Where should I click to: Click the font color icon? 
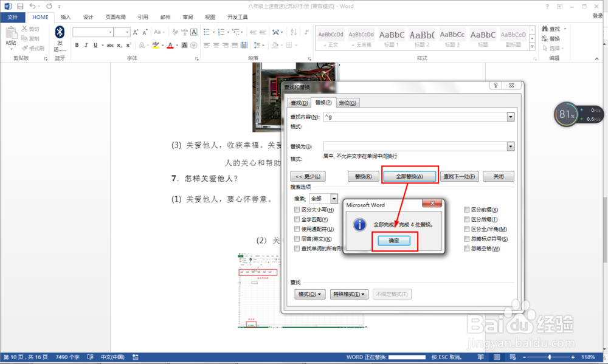(x=170, y=45)
